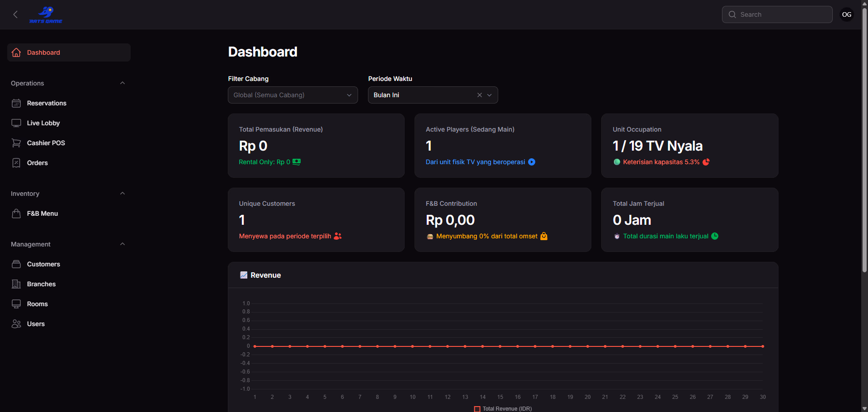Screen dimensions: 868x412
Task: Click the Rooms screen icon
Action: click(x=16, y=304)
